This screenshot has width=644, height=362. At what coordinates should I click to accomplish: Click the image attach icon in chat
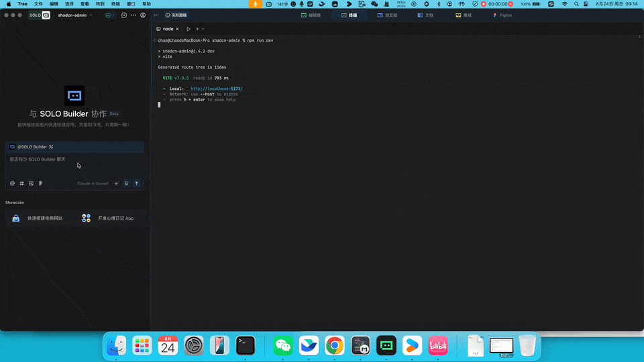pyautogui.click(x=32, y=183)
